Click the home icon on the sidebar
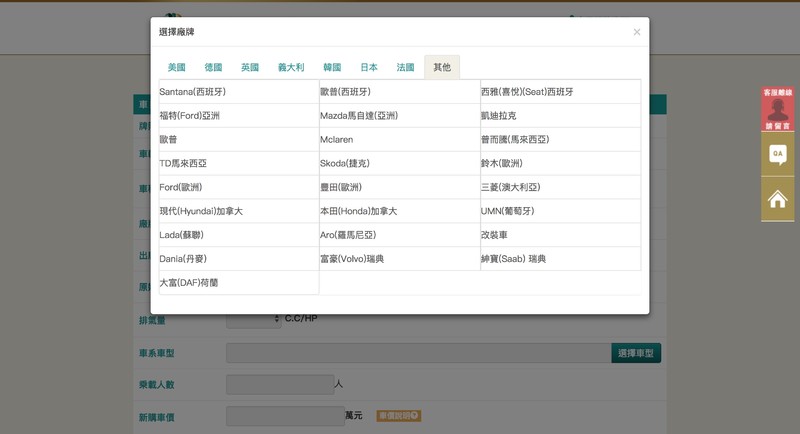Viewport: 800px width, 434px height. [x=778, y=199]
